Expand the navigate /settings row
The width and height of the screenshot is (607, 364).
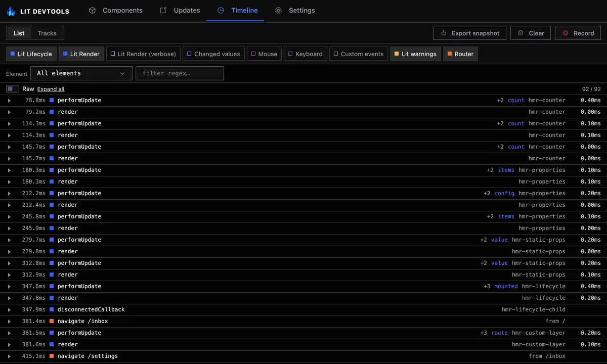(9, 356)
